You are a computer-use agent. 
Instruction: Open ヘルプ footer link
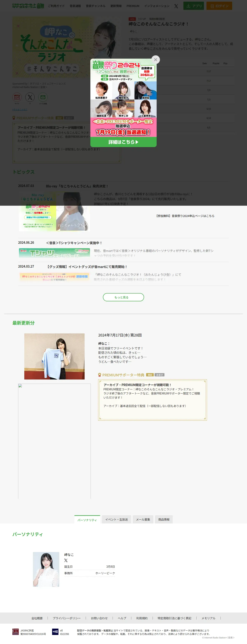(x=122, y=618)
